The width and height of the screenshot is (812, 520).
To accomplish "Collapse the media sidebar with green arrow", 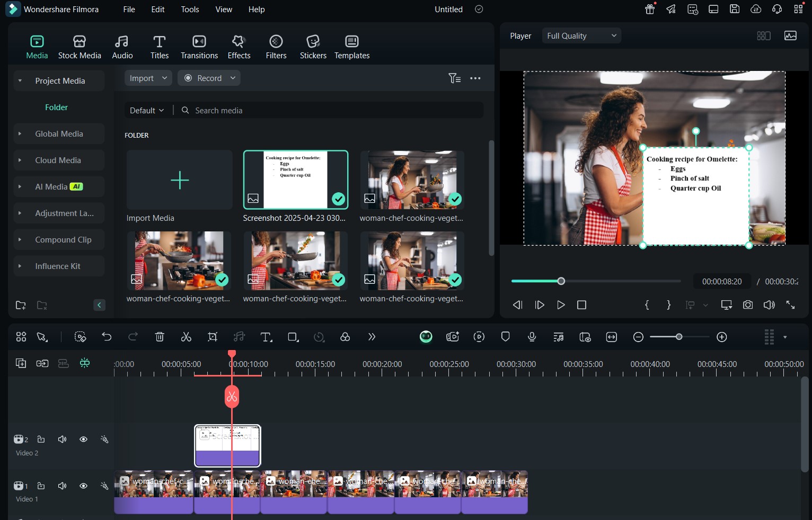I will click(99, 305).
